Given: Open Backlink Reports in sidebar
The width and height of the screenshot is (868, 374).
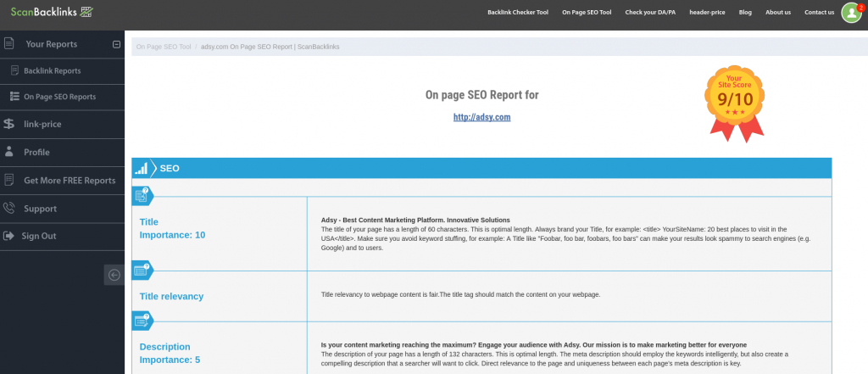Looking at the screenshot, I should click(x=52, y=71).
